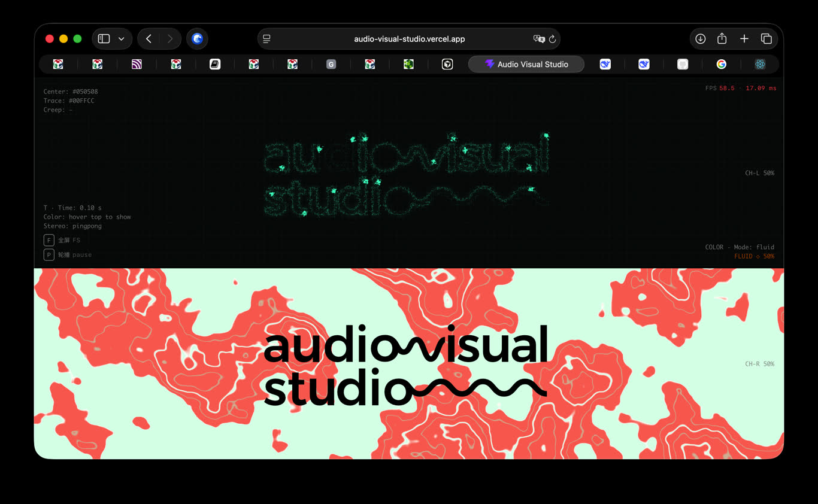Click the 'Center: #050508' readout
This screenshot has height=504, width=818.
point(71,92)
